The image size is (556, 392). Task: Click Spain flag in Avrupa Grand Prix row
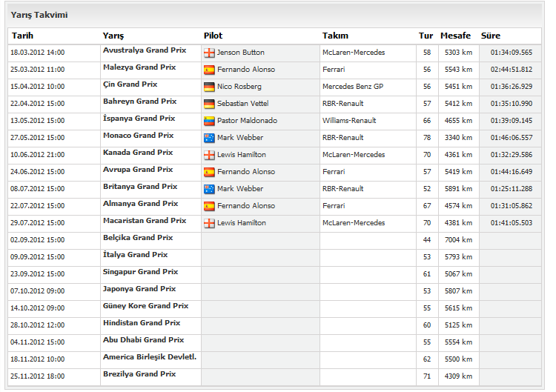(209, 172)
